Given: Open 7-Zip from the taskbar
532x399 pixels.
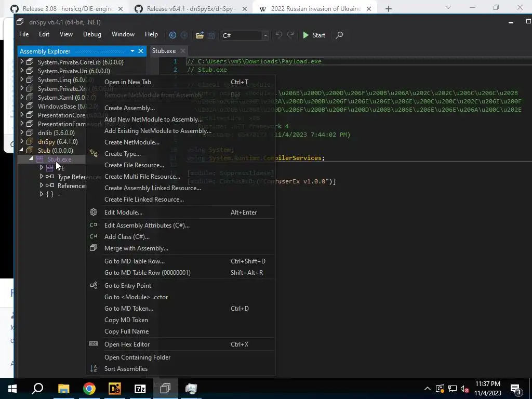Looking at the screenshot, I should (x=140, y=389).
